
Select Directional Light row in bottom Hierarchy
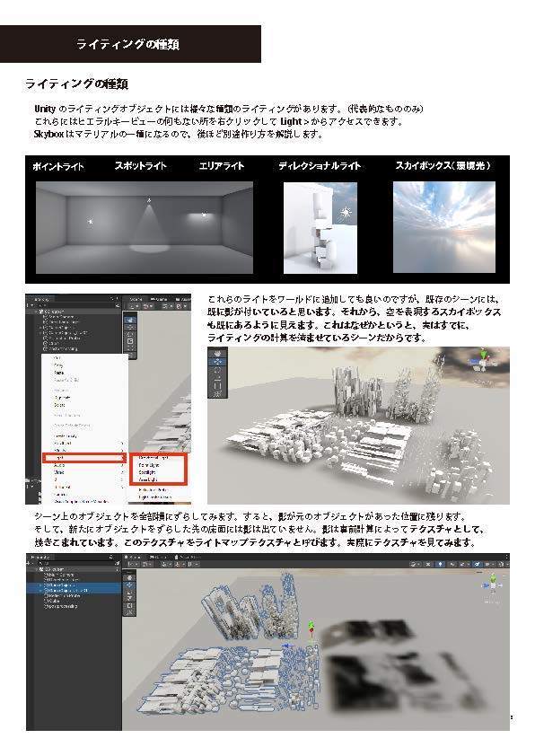[x=73, y=579]
